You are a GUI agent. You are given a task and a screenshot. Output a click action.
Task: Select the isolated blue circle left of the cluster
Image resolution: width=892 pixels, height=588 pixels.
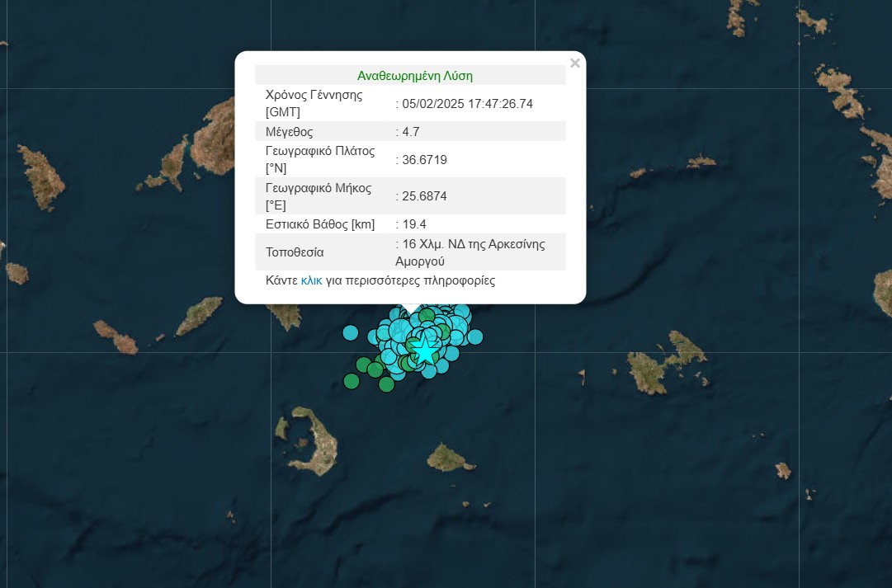click(351, 333)
